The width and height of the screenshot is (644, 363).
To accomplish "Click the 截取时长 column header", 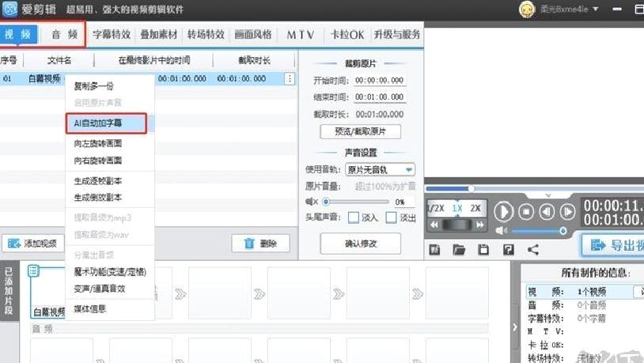I will [254, 60].
